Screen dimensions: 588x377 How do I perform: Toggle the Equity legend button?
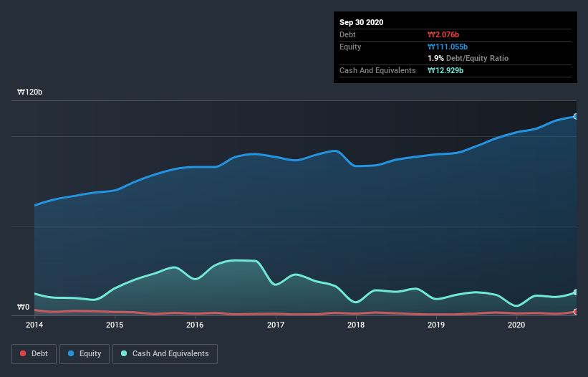[x=85, y=354]
